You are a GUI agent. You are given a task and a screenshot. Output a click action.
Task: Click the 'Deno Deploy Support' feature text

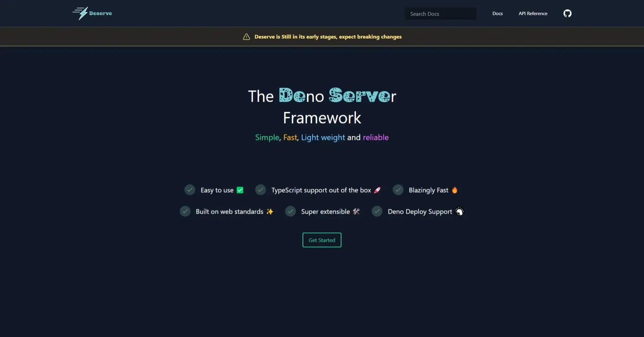420,211
